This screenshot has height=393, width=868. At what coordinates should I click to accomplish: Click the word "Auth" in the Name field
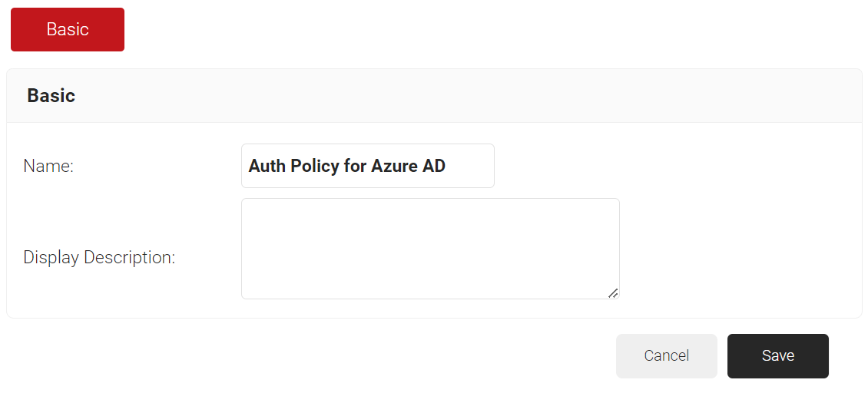267,166
